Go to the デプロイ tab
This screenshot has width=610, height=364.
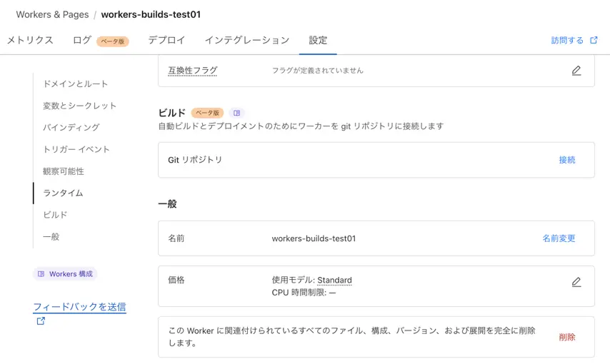point(166,40)
